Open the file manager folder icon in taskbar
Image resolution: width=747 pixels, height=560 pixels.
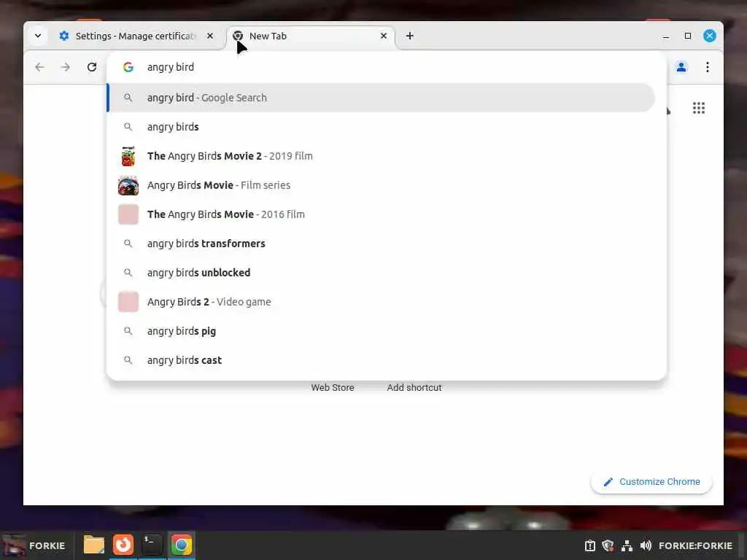(94, 545)
